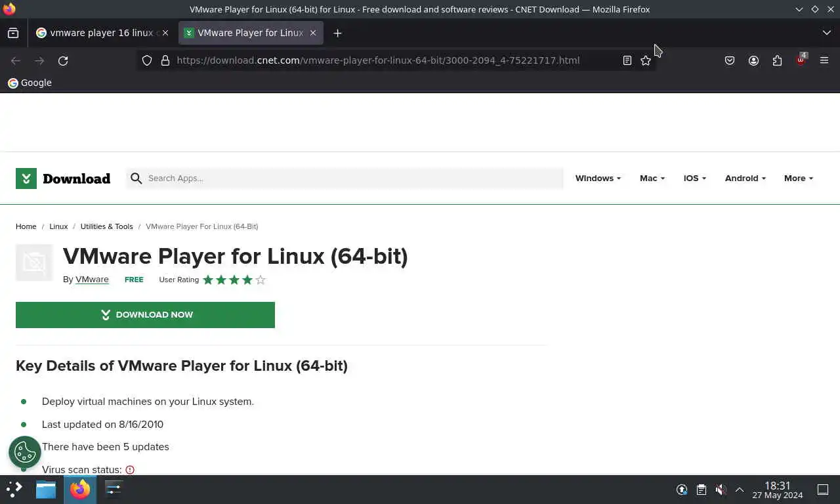The height and width of the screenshot is (504, 840).
Task: Go forward one page
Action: [39, 60]
